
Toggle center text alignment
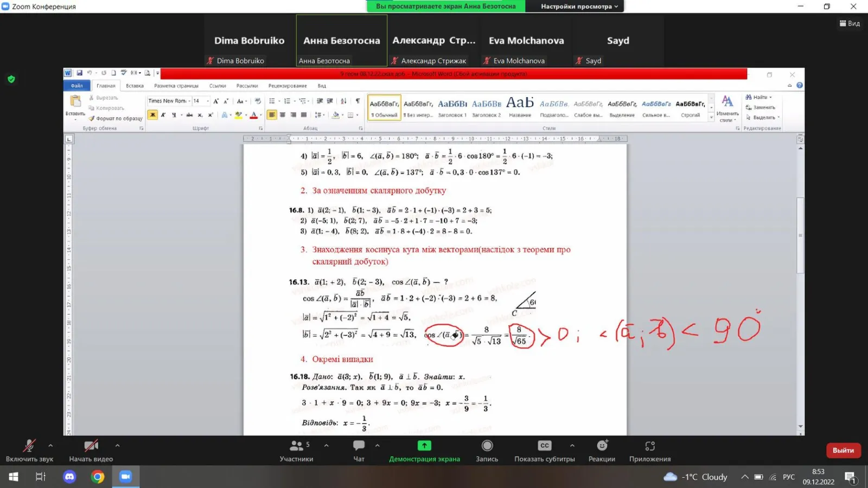coord(282,114)
